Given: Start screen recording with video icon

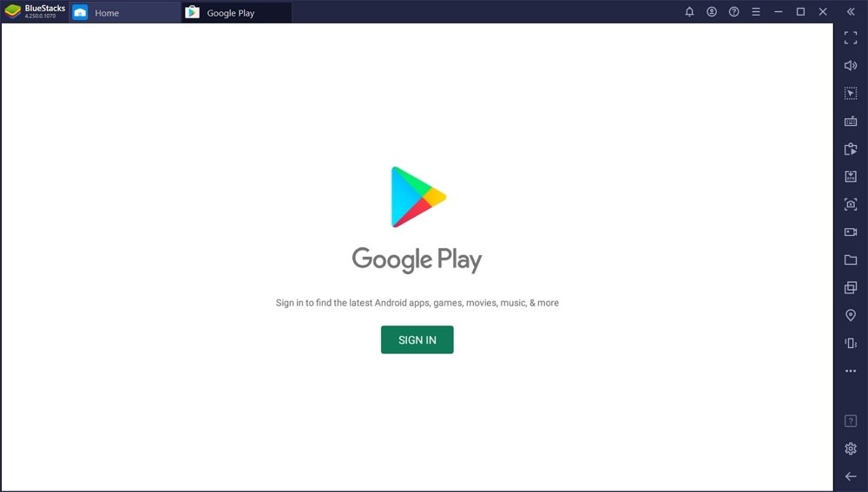Looking at the screenshot, I should click(x=851, y=232).
